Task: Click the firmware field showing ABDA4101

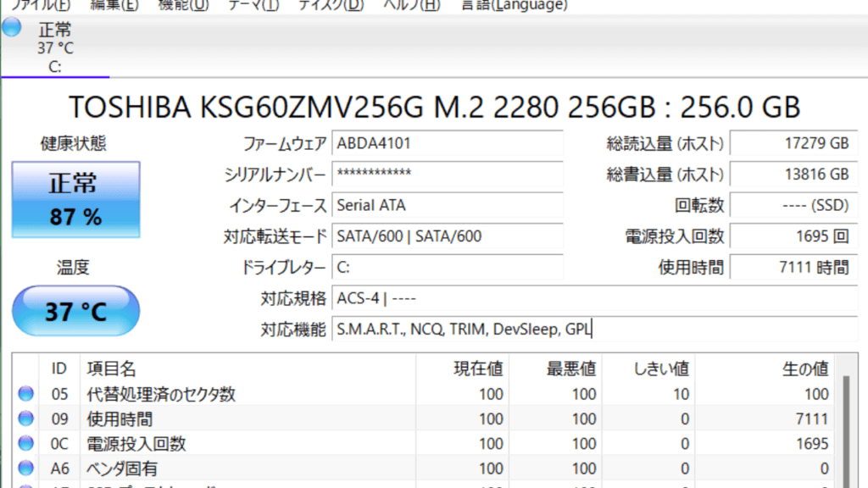Action: (x=448, y=143)
